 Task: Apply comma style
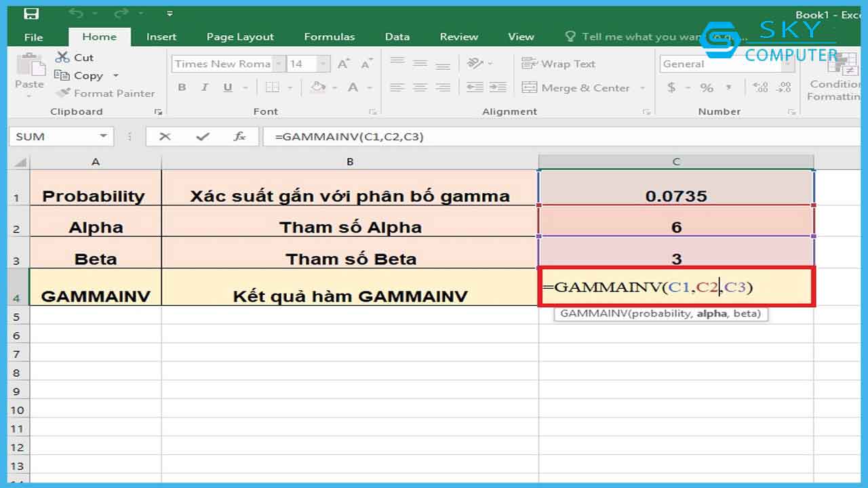729,87
